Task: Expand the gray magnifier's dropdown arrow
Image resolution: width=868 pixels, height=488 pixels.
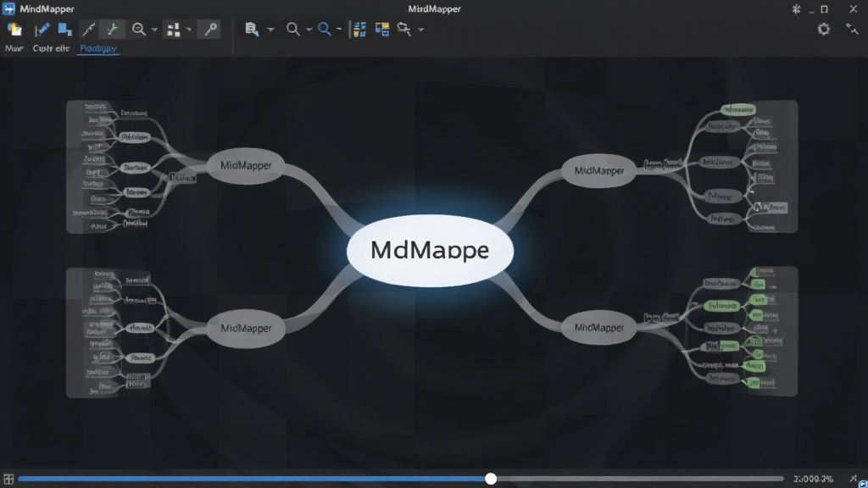Action: pyautogui.click(x=309, y=30)
